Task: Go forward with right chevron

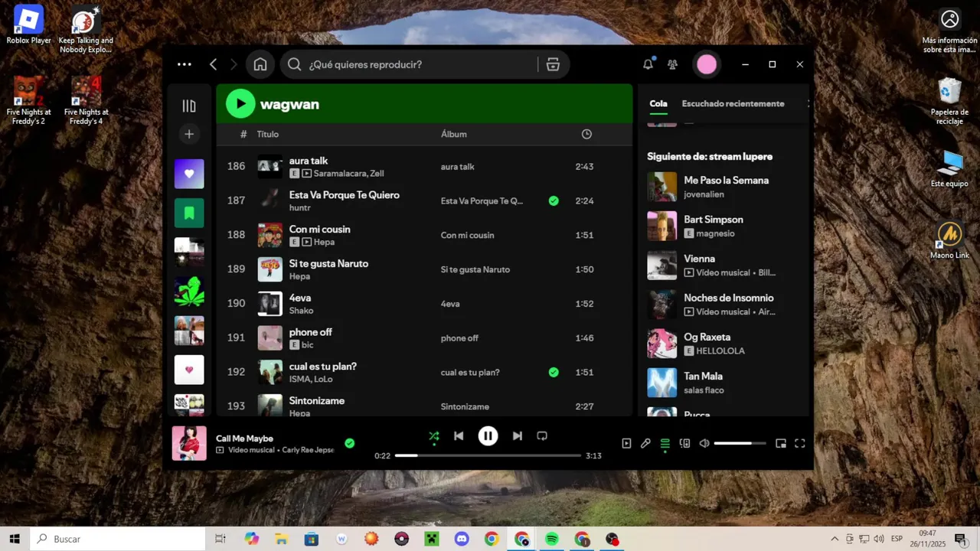Action: (234, 64)
